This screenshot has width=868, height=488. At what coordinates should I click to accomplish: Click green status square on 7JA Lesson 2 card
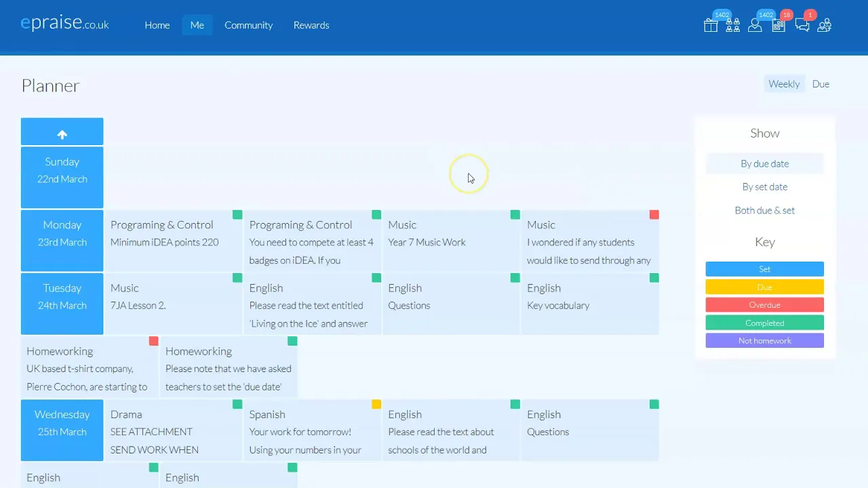coord(237,278)
